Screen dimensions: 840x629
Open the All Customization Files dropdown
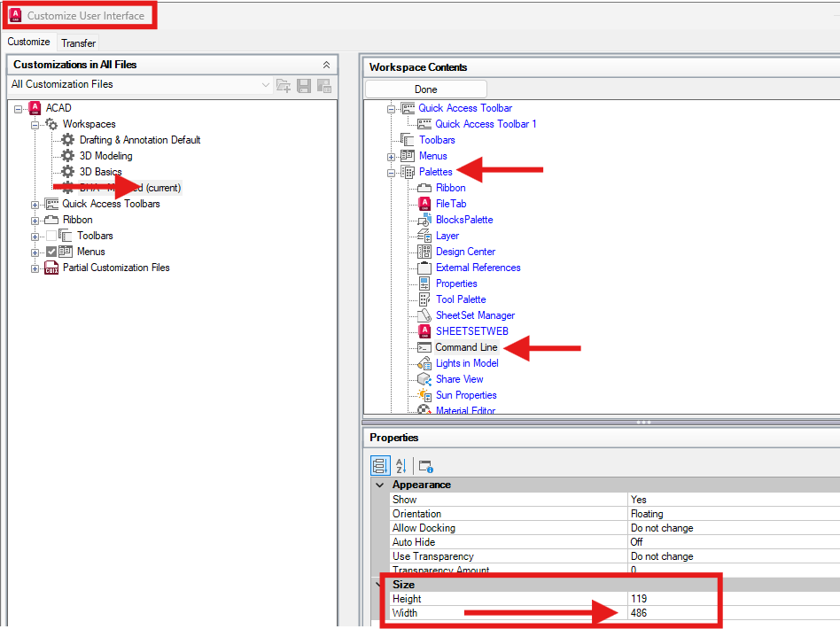pos(265,85)
